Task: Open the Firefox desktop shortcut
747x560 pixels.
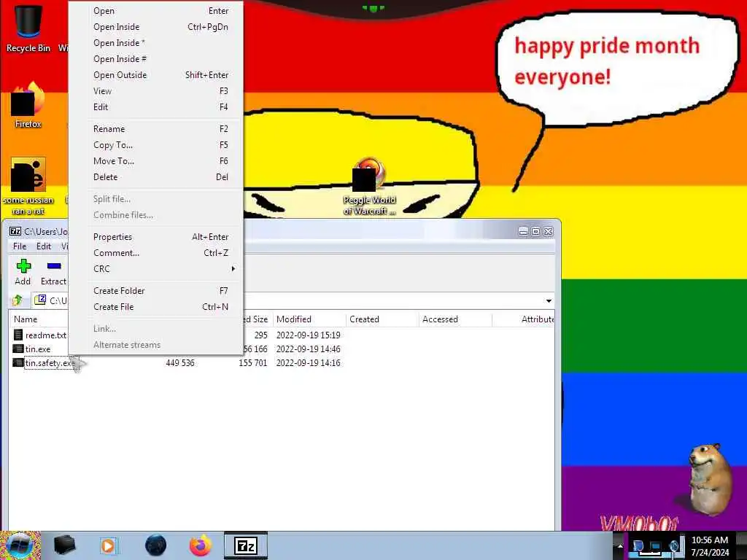Action: (28, 106)
